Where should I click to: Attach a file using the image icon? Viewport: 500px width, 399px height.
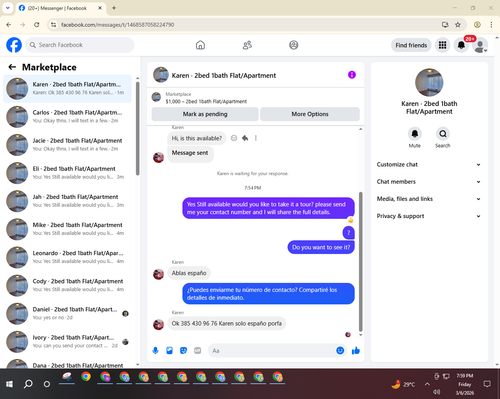169,350
